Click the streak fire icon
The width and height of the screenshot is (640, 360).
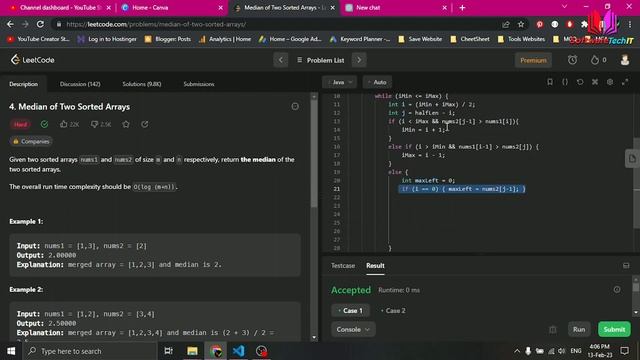click(x=595, y=60)
